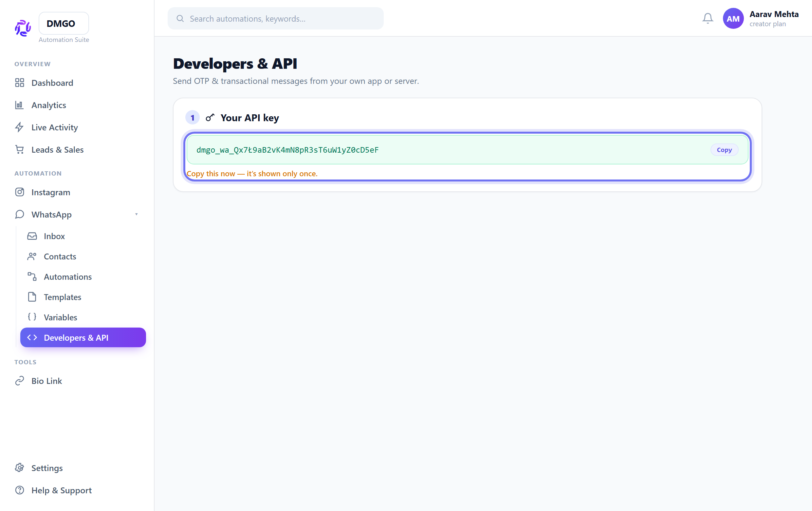Click the Variables curly braces icon

click(x=32, y=317)
